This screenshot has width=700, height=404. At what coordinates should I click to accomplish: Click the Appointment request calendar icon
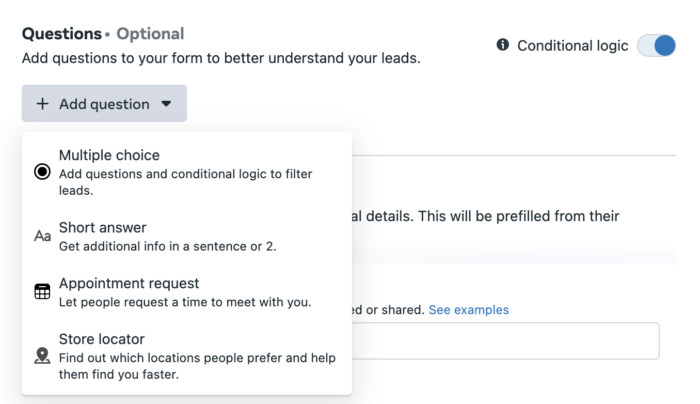point(42,292)
